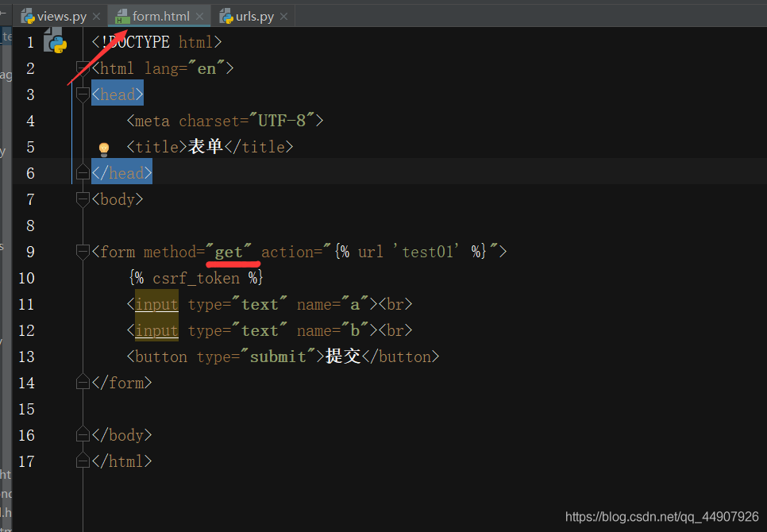
Task: Close the views.py editor tab
Action: pos(96,17)
